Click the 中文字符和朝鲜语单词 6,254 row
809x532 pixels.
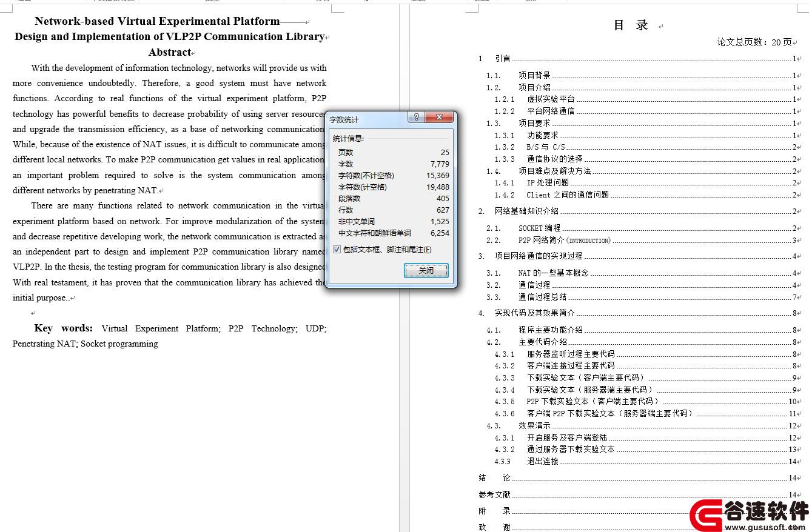coord(394,233)
